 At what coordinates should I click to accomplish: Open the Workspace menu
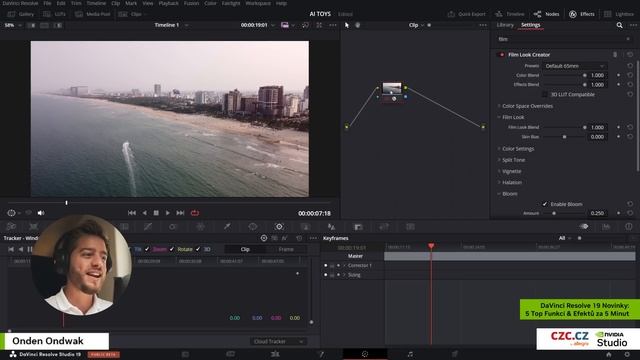click(258, 3)
